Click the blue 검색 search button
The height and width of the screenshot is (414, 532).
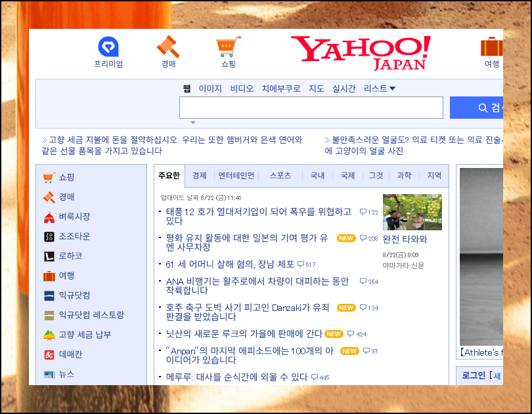point(476,108)
